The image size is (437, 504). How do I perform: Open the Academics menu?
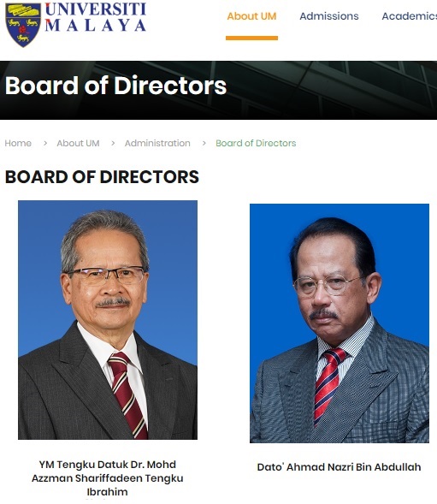(x=410, y=16)
